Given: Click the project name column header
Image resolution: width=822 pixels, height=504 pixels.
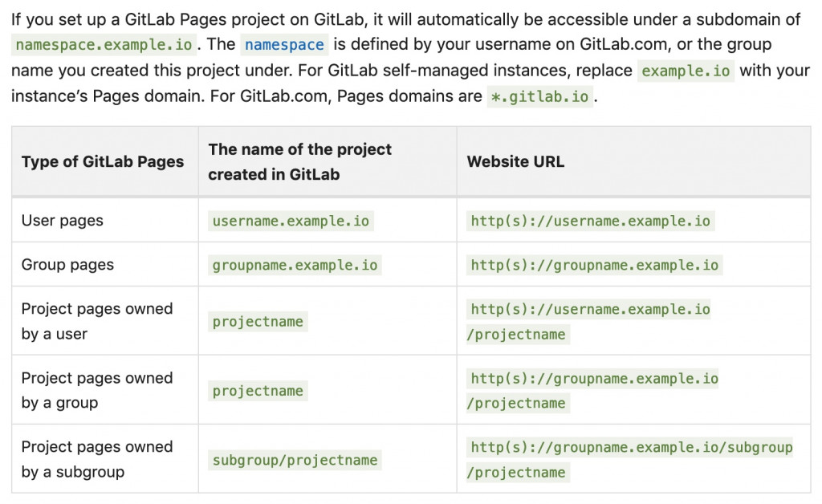Looking at the screenshot, I should (x=299, y=161).
